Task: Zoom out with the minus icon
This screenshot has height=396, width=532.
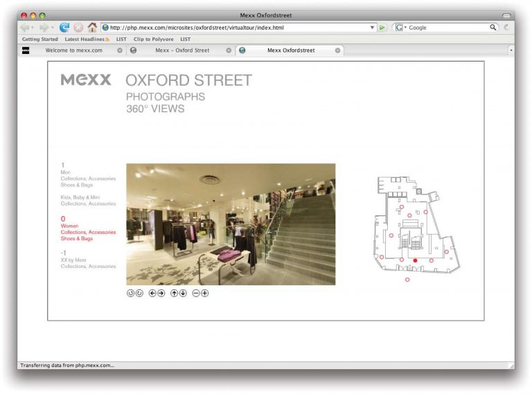Action: [x=196, y=293]
